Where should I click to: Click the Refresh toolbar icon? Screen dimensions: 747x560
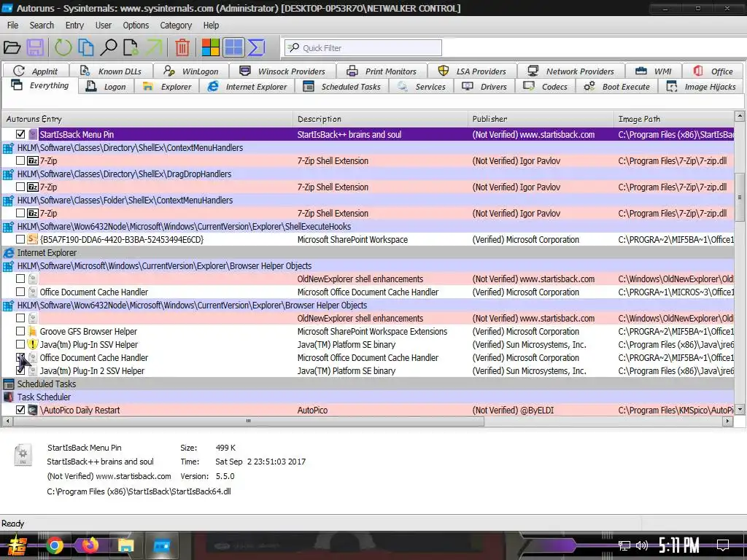[63, 47]
